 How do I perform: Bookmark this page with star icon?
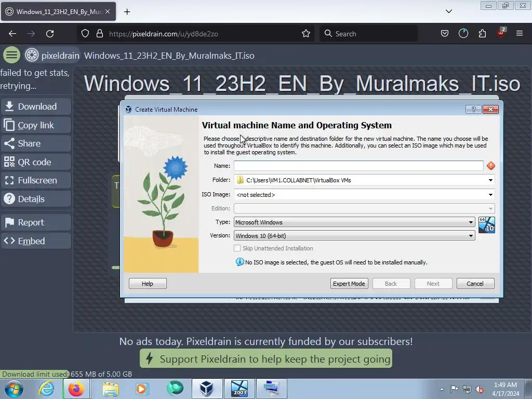(305, 34)
